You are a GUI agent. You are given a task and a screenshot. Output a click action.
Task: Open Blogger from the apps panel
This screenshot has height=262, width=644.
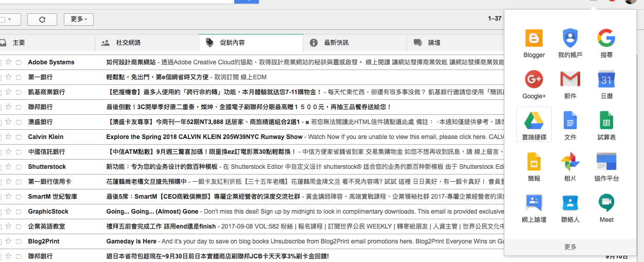534,43
